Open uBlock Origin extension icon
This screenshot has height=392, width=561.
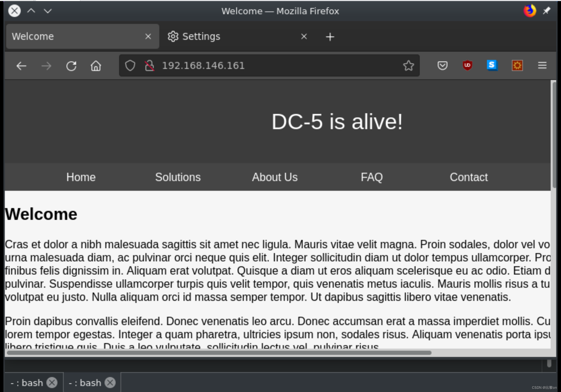coord(467,65)
